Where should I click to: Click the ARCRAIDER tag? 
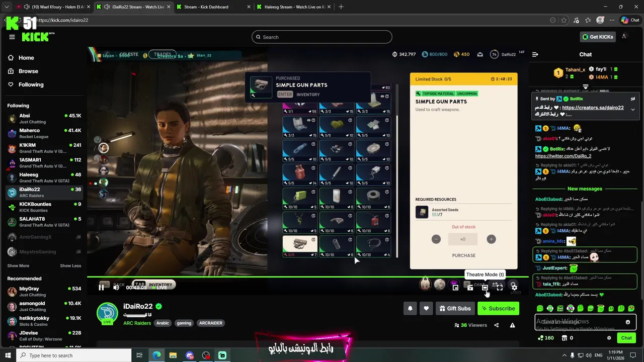tap(211, 323)
